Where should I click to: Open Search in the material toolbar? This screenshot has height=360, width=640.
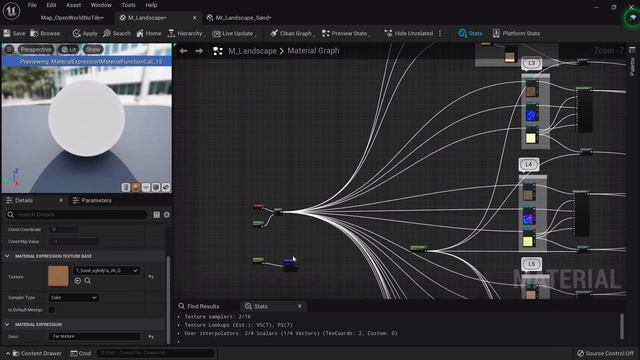117,33
